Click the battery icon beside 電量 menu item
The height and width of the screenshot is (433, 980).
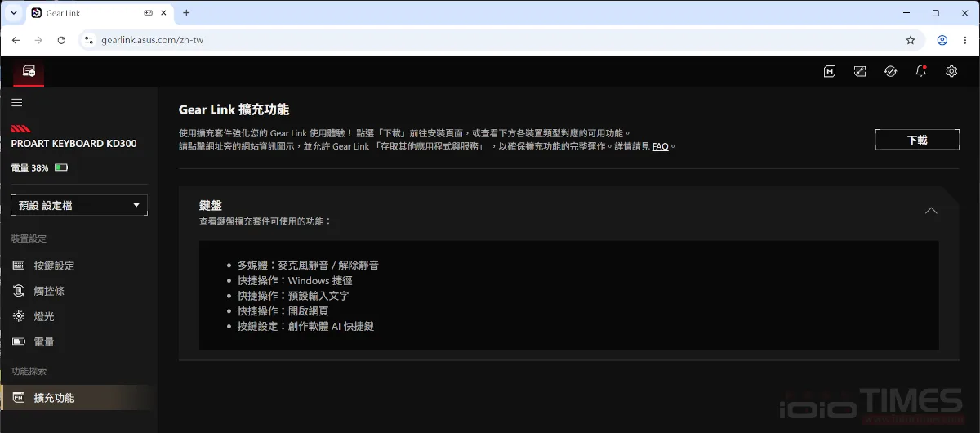pos(19,341)
